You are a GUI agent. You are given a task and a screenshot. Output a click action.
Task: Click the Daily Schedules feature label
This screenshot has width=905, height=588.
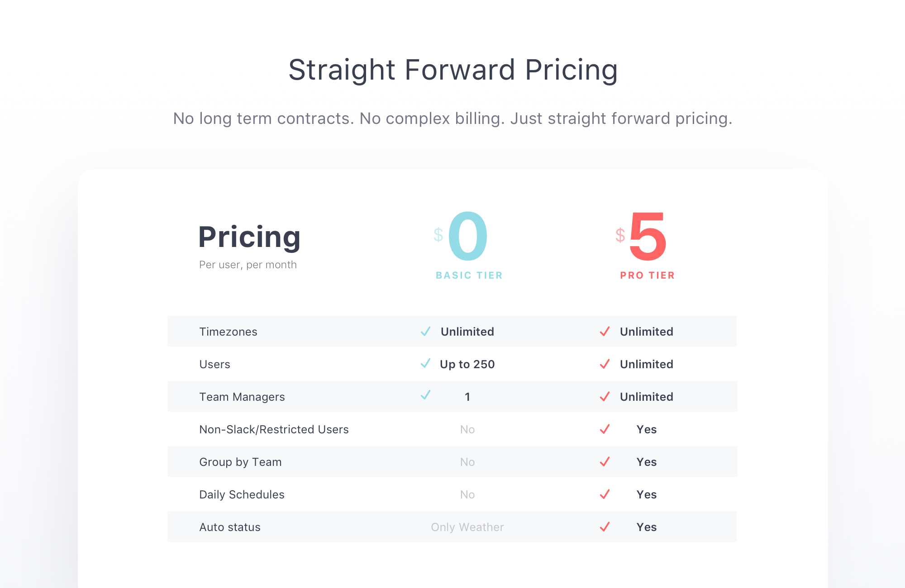[242, 494]
